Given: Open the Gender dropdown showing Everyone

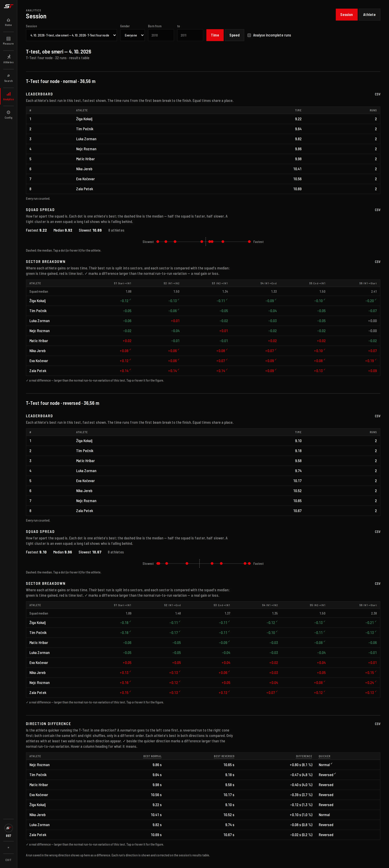Looking at the screenshot, I should click(x=132, y=35).
